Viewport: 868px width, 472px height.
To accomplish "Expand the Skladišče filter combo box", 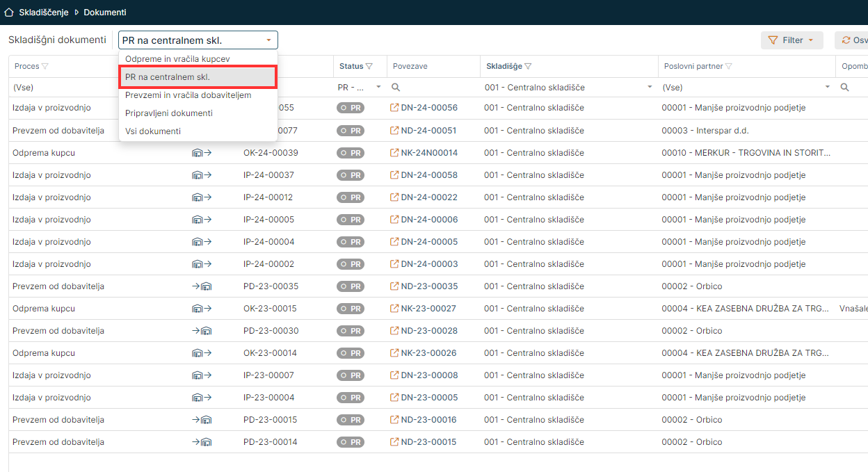I will coord(650,88).
